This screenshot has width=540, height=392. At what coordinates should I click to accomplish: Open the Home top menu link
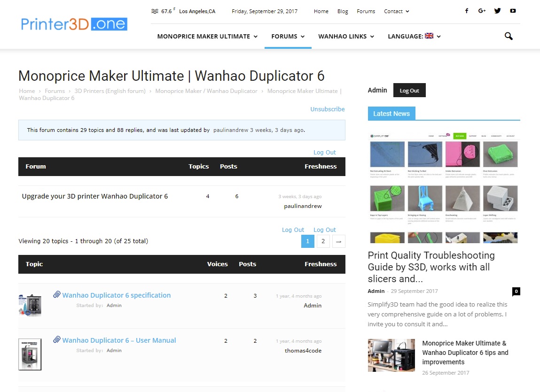coord(321,11)
